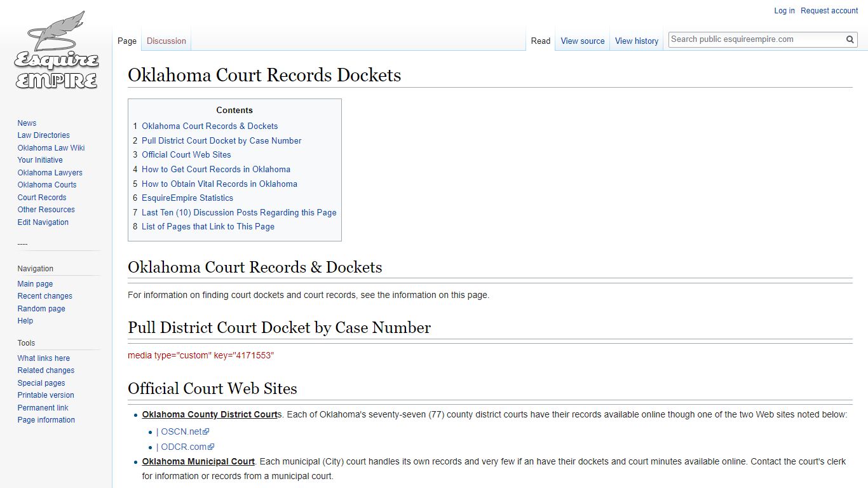868x488 pixels.
Task: Jump to contents item 1 Oklahoma Court Records & Dockets
Action: point(205,126)
